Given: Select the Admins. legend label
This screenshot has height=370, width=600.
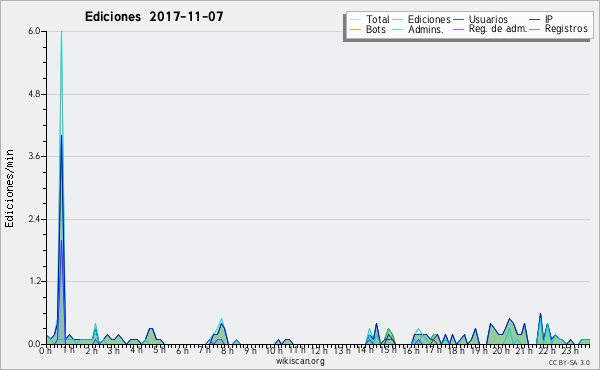Looking at the screenshot, I should pos(426,29).
